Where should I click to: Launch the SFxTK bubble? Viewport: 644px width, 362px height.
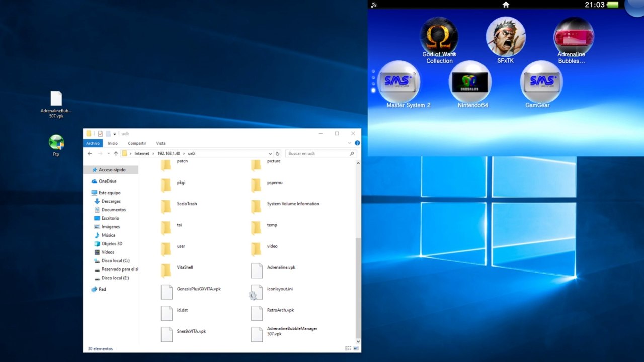506,37
